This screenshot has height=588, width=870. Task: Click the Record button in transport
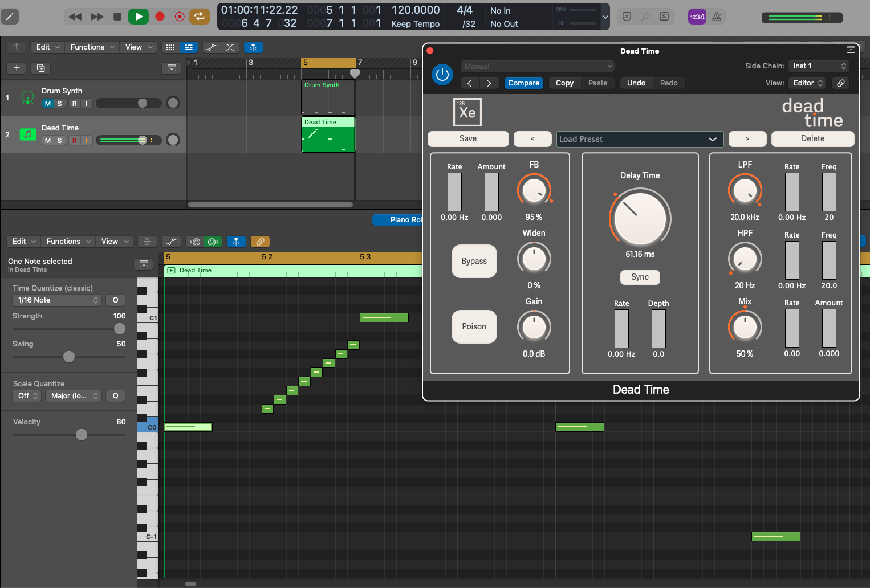(x=160, y=17)
